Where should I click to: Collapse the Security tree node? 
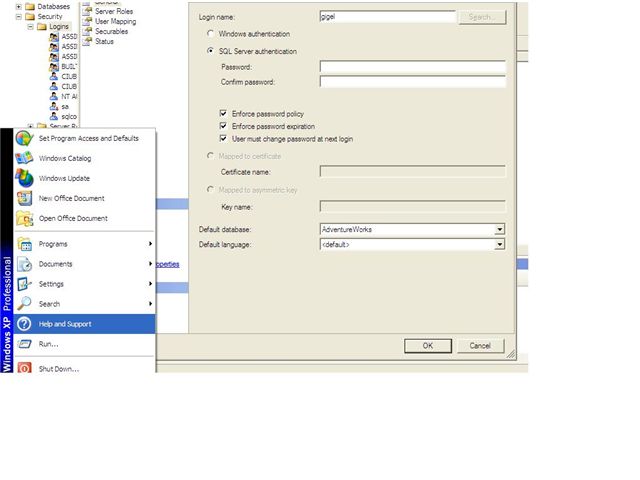coord(18,16)
